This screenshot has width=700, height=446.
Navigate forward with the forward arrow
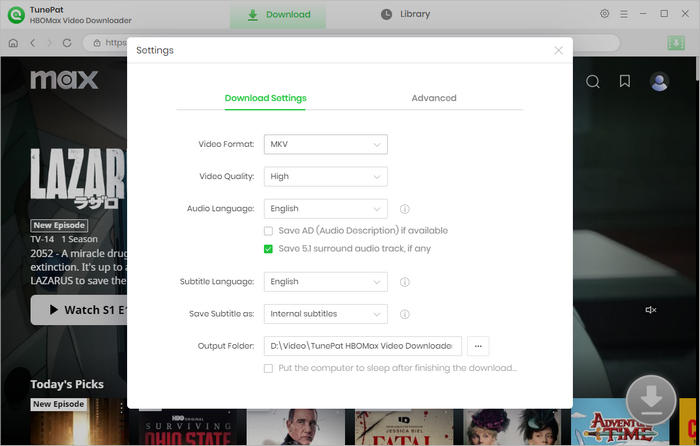coord(50,43)
